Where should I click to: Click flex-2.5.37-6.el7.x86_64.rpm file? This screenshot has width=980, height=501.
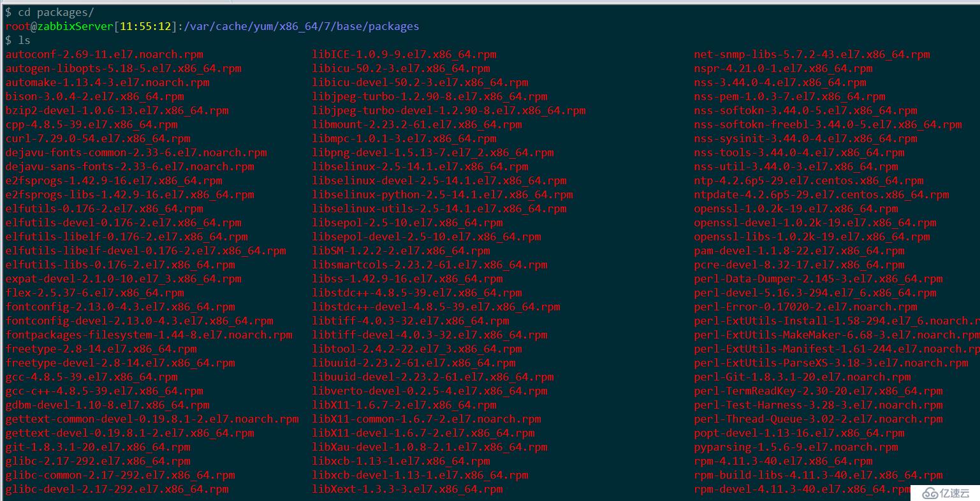click(95, 293)
